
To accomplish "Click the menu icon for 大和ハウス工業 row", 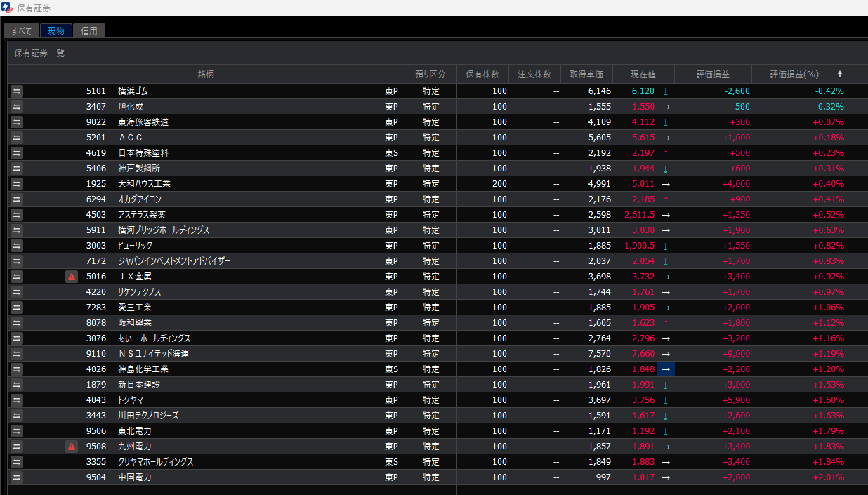I will point(17,184).
